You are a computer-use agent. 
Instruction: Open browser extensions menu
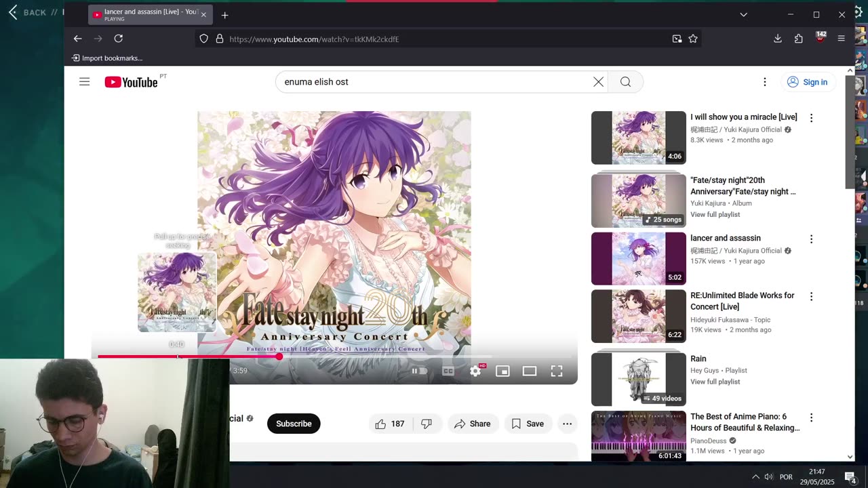tap(798, 39)
